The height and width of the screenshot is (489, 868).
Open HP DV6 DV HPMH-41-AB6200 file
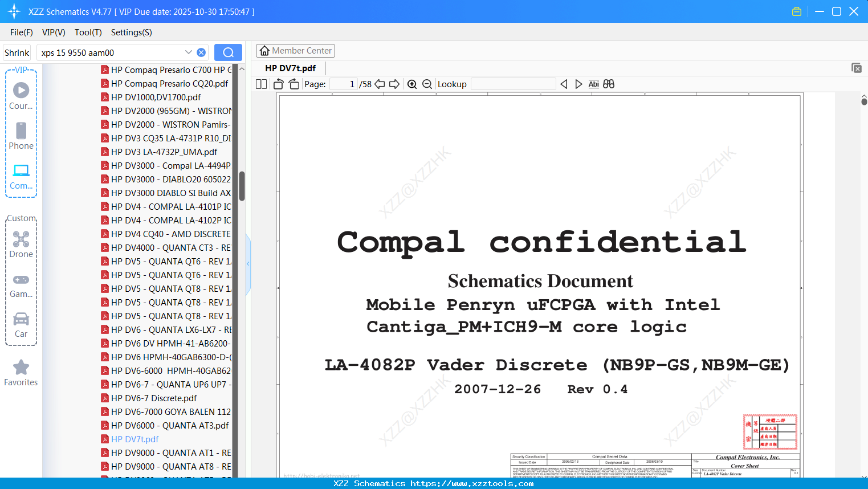(x=166, y=343)
